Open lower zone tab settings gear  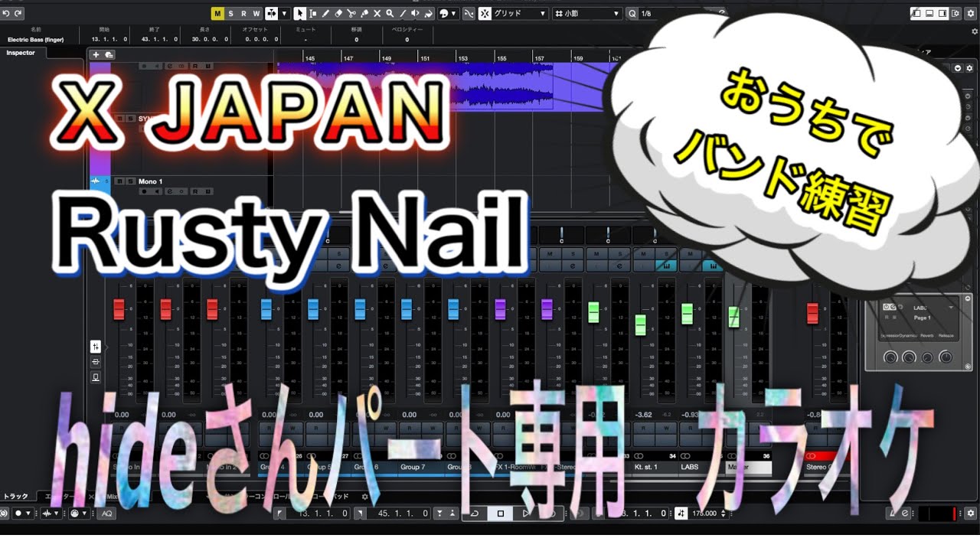pos(364,496)
